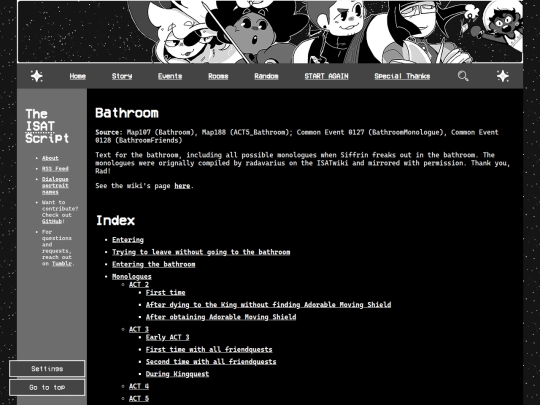Jump to Entering the bathroom section
Screen dimensions: 540x405
pyautogui.click(x=154, y=264)
